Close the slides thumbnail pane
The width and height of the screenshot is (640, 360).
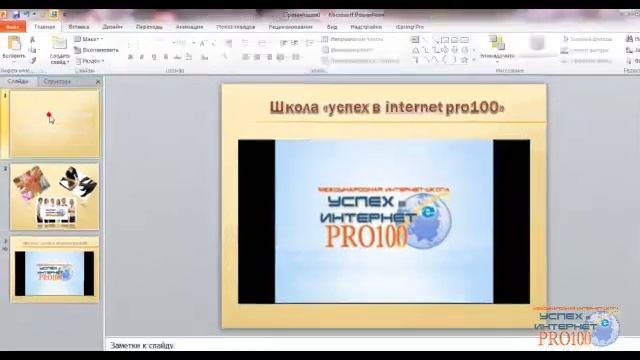point(98,82)
